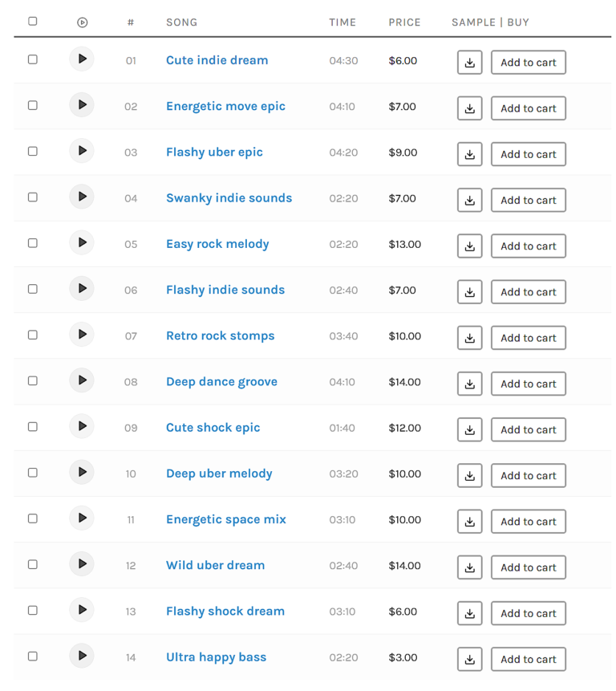Download sample of Flashy uber epic

pos(469,154)
